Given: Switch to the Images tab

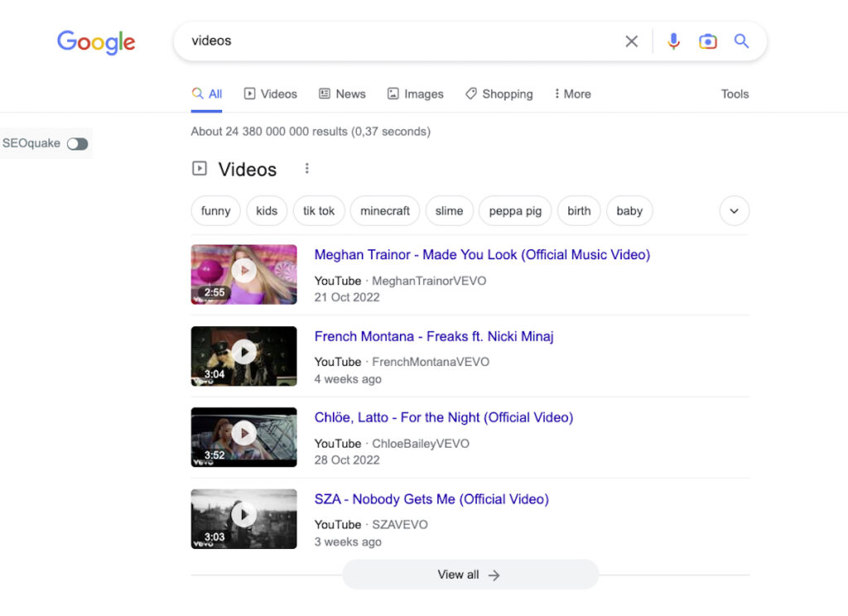Looking at the screenshot, I should tap(416, 94).
